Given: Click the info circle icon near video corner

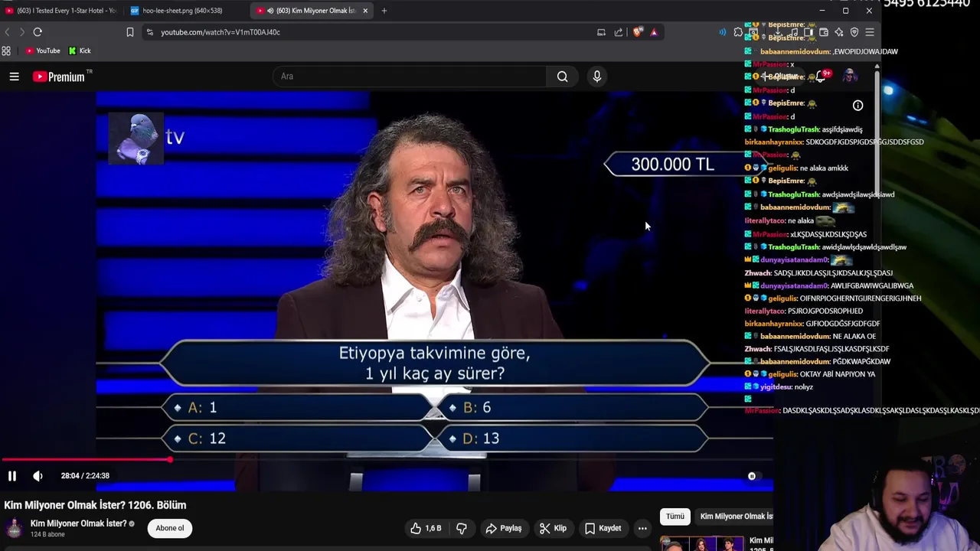Looking at the screenshot, I should tap(857, 106).
